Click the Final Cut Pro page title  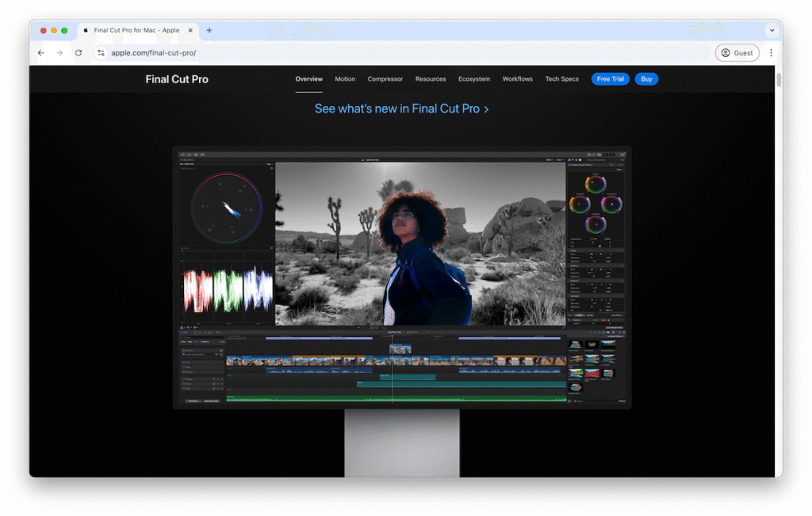pos(177,79)
